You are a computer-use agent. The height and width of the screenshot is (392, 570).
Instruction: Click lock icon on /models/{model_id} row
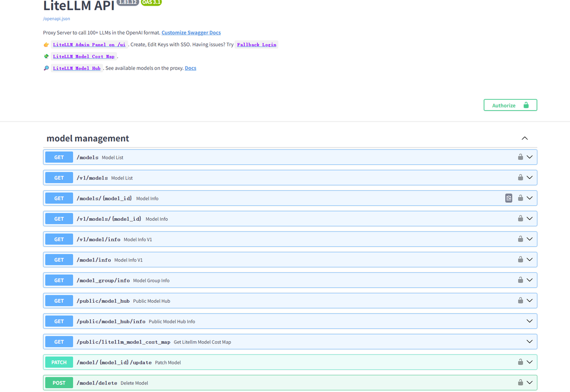point(521,198)
